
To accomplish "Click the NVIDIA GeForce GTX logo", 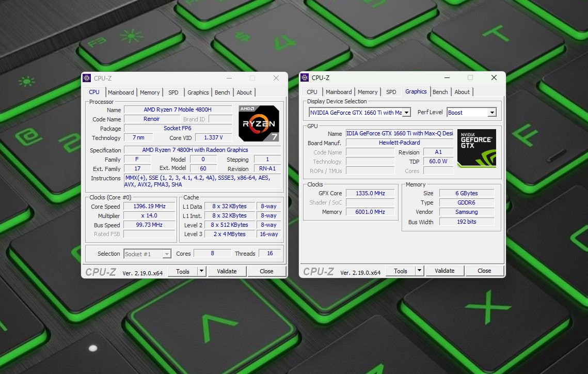I will [476, 148].
